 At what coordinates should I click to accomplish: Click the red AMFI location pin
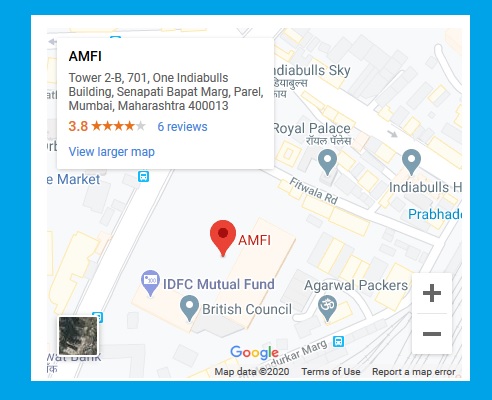223,238
